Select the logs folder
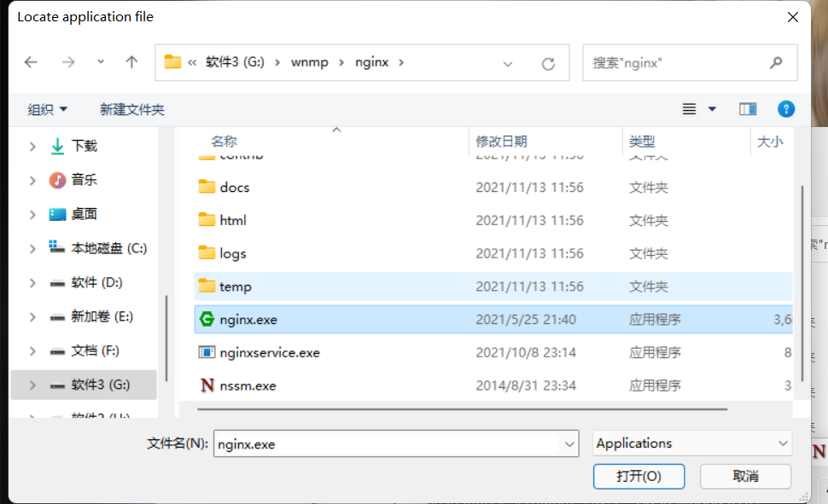This screenshot has height=504, width=828. coord(493,253)
